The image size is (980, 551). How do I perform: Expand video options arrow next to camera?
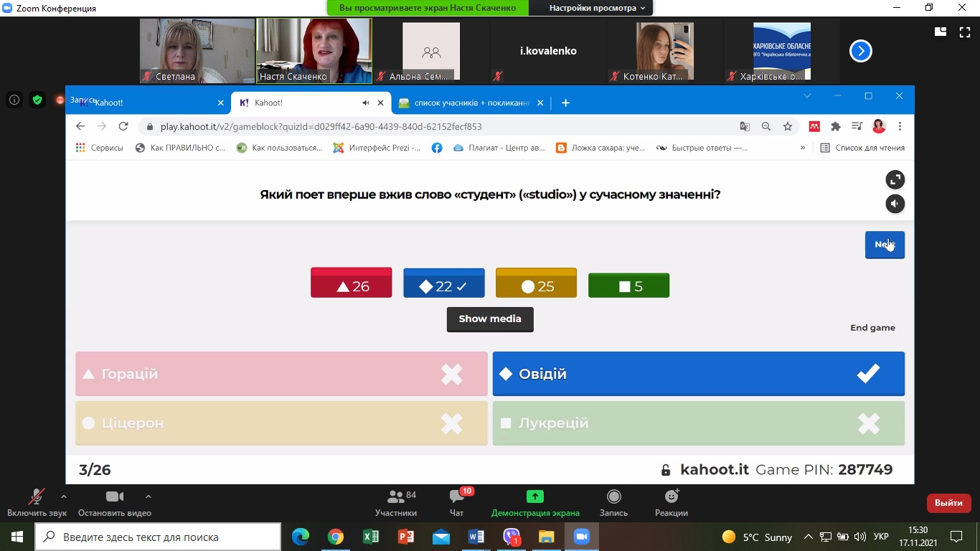pyautogui.click(x=149, y=496)
